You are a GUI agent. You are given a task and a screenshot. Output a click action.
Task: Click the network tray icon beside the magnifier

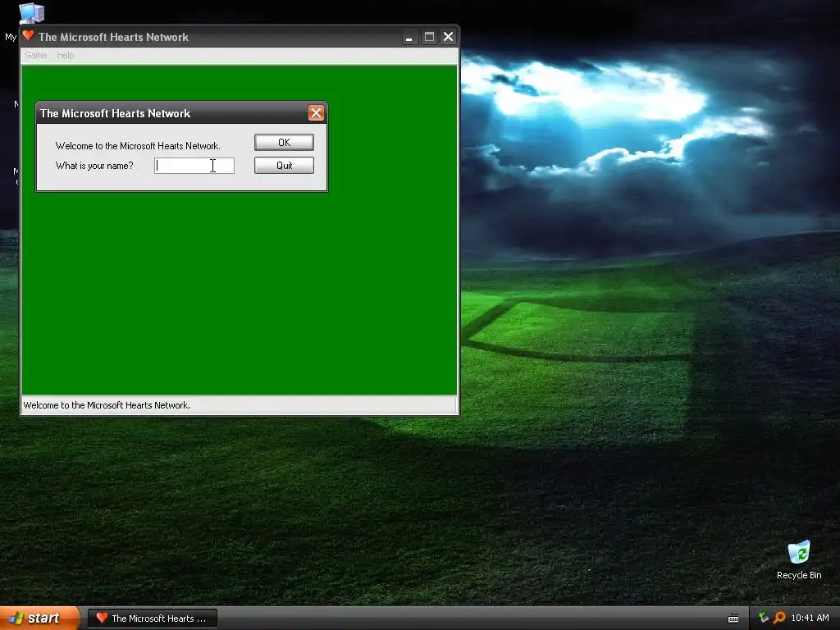tap(764, 618)
